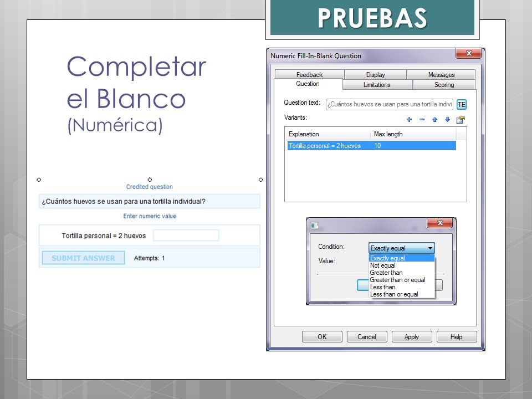Click the numeric answer blank field
532x399 pixels.
pyautogui.click(x=186, y=235)
